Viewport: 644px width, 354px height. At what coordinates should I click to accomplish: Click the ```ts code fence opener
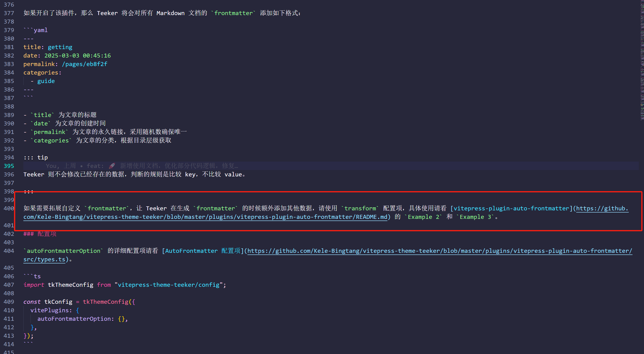[x=32, y=276]
